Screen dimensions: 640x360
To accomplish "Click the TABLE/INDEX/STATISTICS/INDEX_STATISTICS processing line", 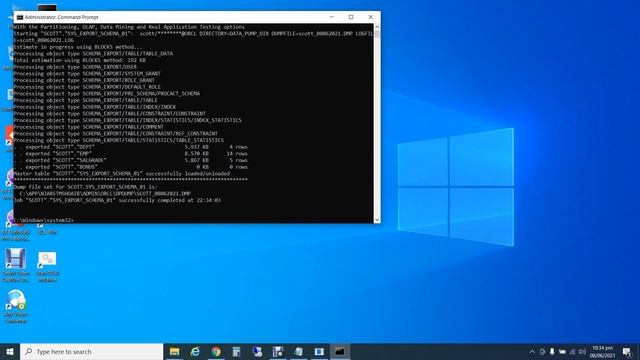I will pyautogui.click(x=128, y=120).
